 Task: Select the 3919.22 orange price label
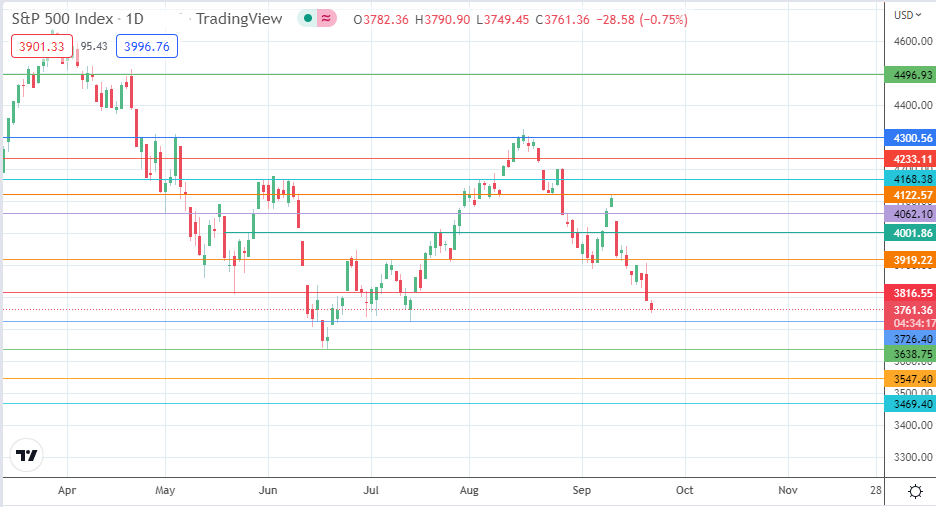[x=910, y=260]
